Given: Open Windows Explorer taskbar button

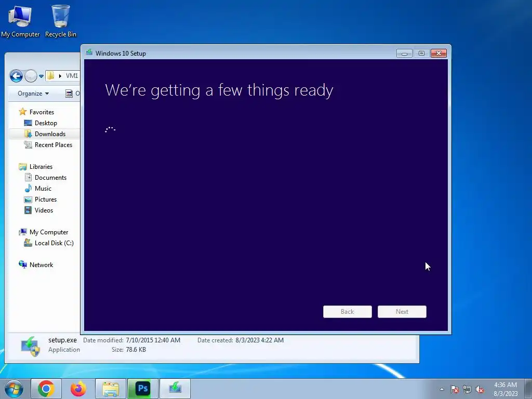Looking at the screenshot, I should click(111, 389).
